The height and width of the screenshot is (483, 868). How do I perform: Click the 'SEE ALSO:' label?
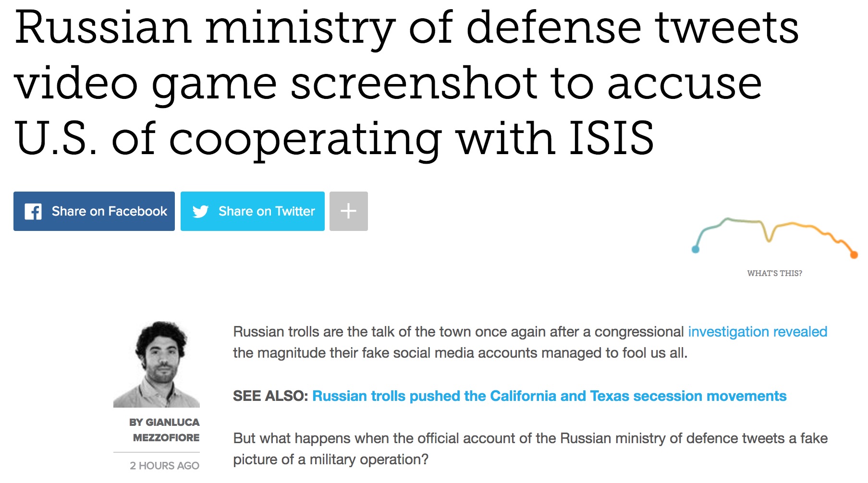click(x=270, y=396)
